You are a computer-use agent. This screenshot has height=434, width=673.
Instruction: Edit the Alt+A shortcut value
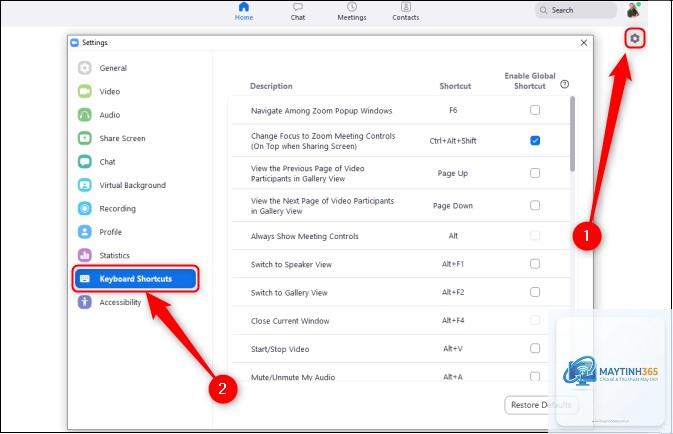pos(453,377)
